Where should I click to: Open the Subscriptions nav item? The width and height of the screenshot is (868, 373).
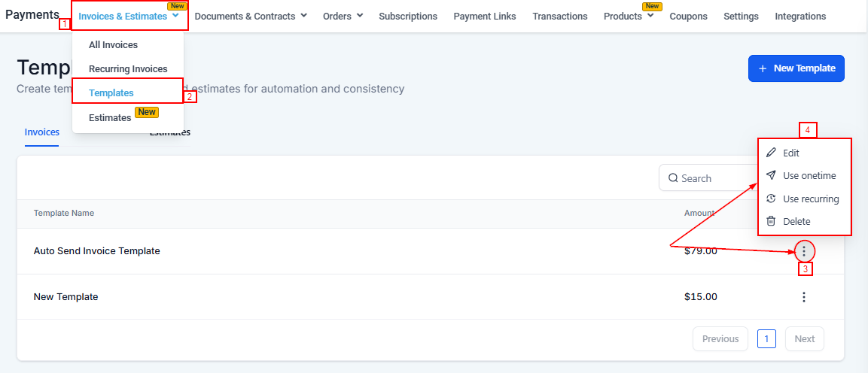click(408, 16)
